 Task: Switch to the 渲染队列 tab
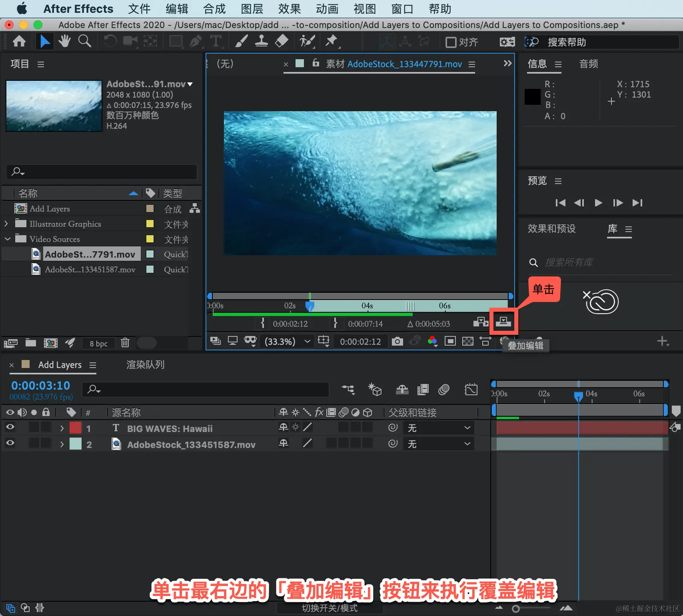[x=146, y=365]
